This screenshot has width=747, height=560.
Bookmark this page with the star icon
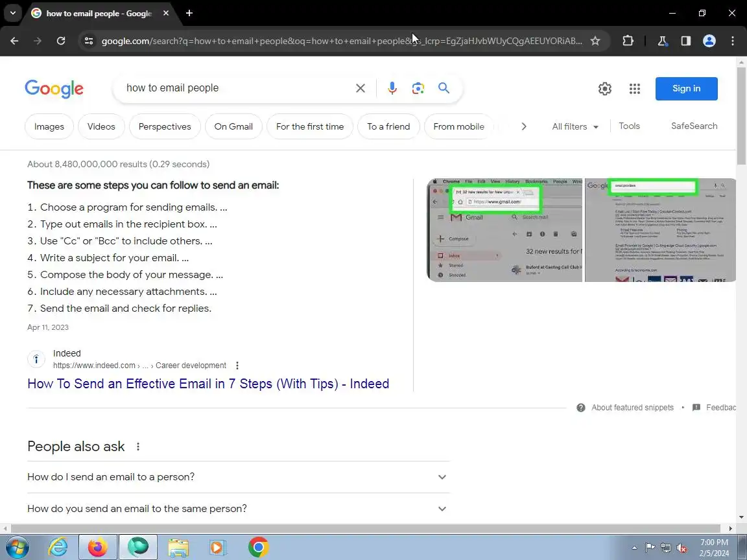(595, 41)
